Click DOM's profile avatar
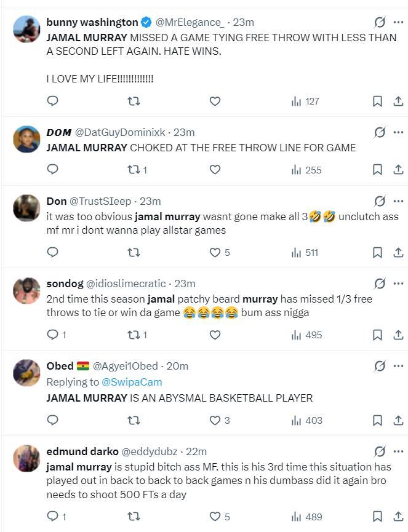This screenshot has height=532, width=408. coord(26,139)
